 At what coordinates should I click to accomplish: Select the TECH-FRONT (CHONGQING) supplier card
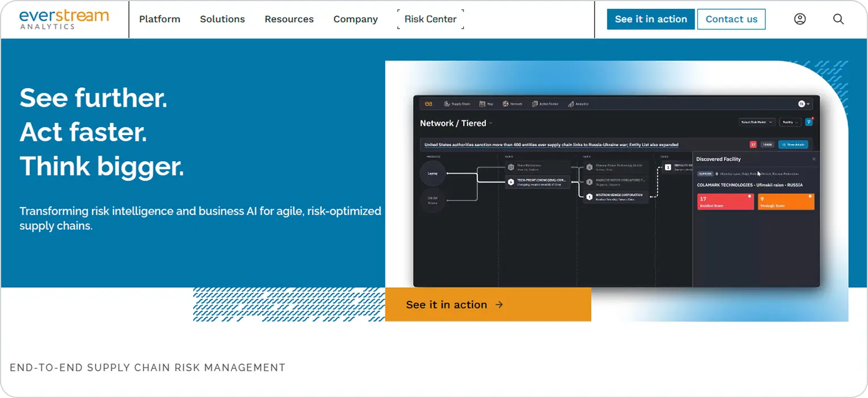537,182
